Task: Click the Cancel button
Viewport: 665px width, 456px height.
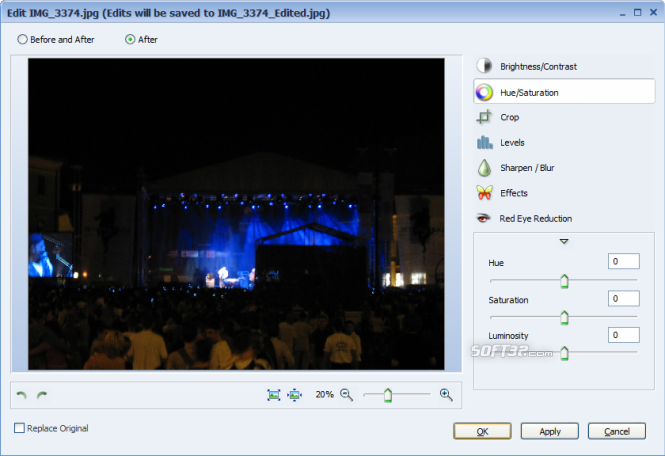Action: pyautogui.click(x=617, y=431)
